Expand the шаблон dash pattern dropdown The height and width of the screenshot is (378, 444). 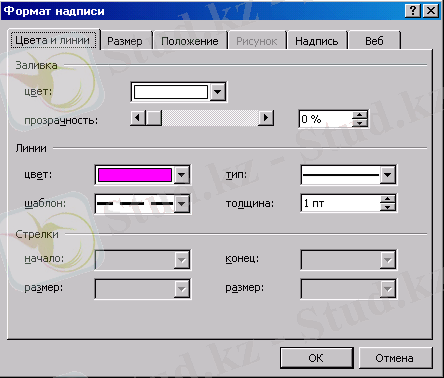pyautogui.click(x=182, y=203)
